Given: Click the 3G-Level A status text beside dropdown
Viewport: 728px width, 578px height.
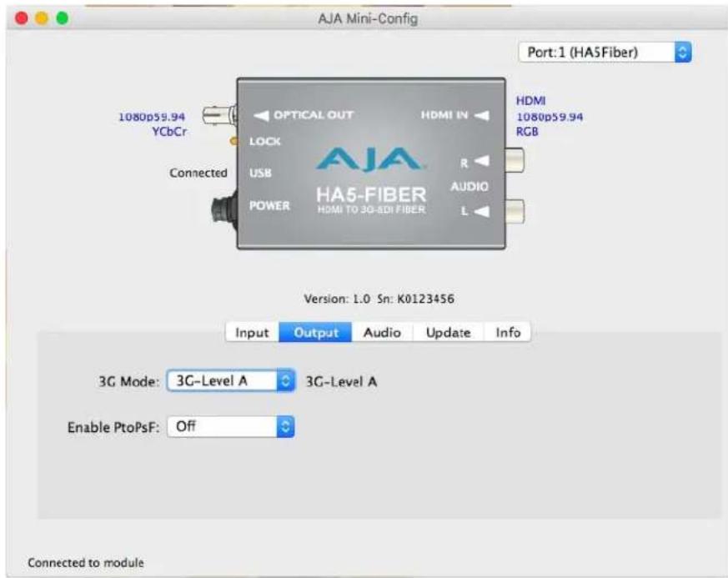Looking at the screenshot, I should 341,382.
